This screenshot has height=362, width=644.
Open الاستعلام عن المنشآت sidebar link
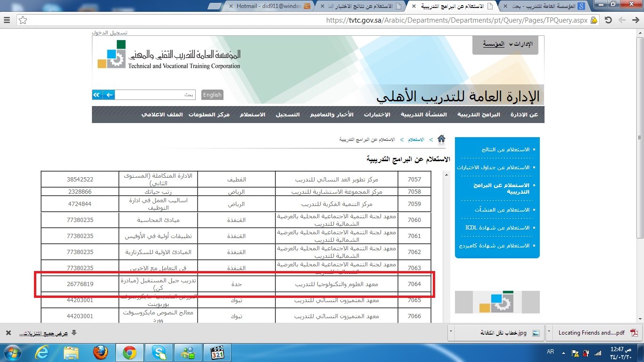tap(502, 210)
